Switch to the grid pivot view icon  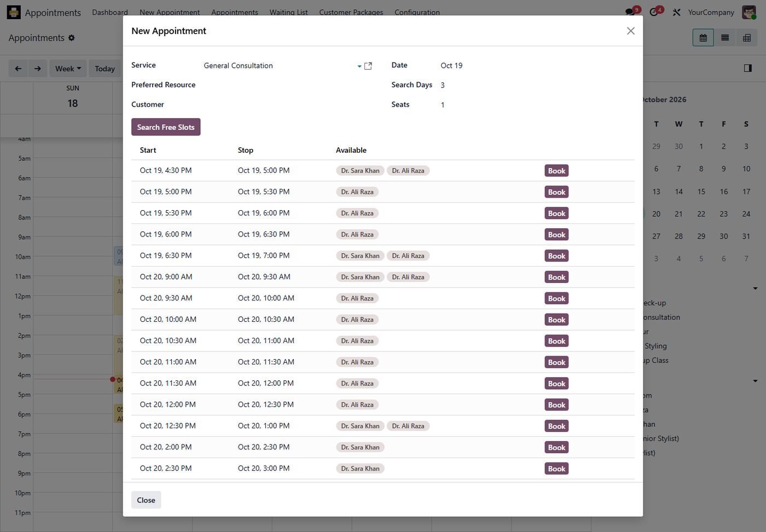[x=747, y=38]
